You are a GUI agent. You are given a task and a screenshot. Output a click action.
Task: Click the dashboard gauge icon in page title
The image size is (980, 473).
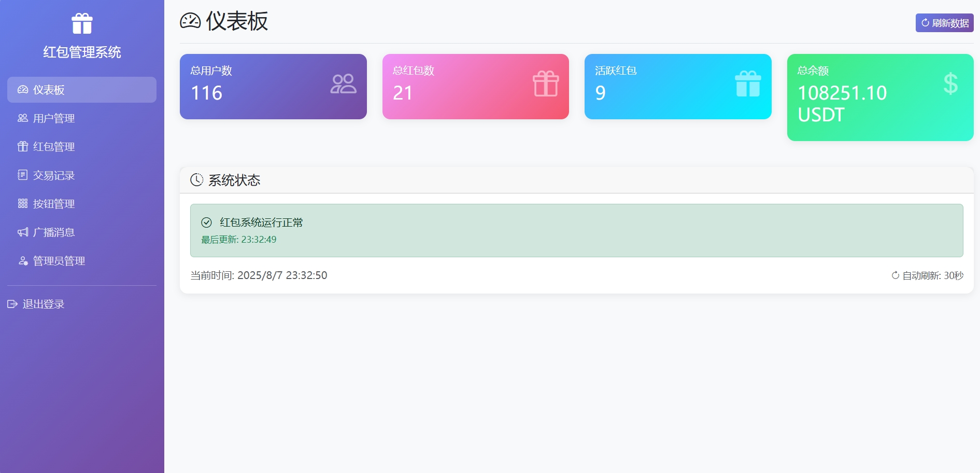point(190,21)
